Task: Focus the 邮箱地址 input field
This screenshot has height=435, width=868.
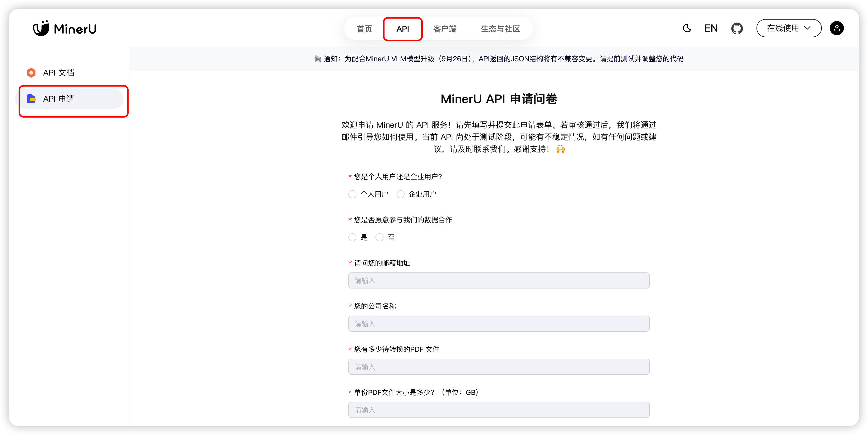Action: (499, 280)
